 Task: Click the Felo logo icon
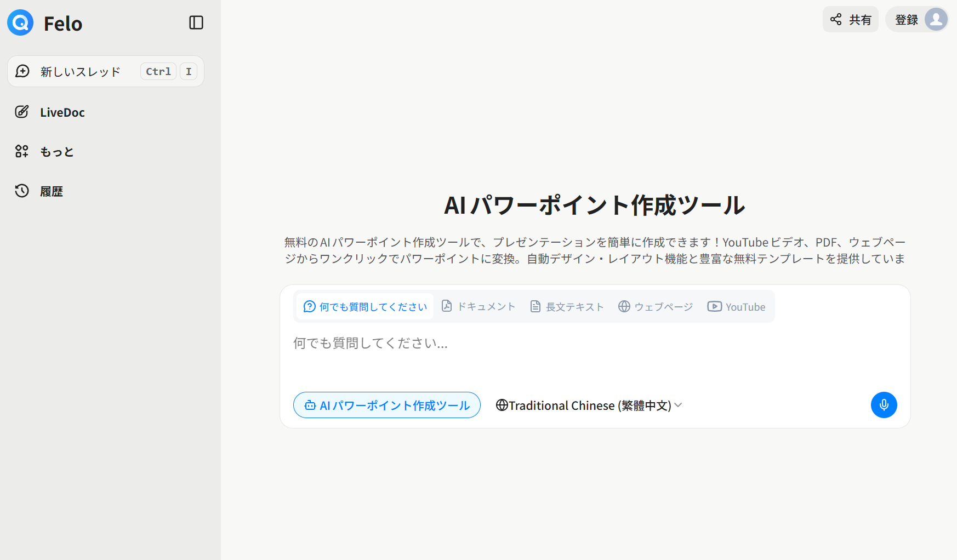pyautogui.click(x=20, y=23)
